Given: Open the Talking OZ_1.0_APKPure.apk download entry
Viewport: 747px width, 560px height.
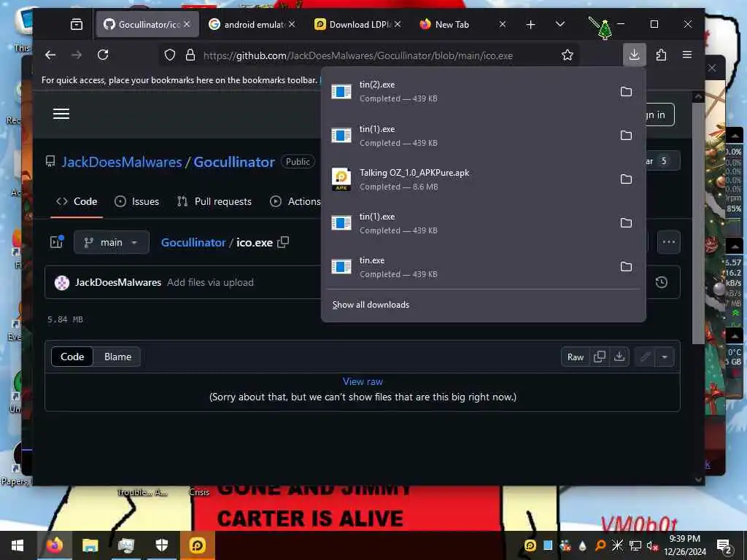Looking at the screenshot, I should click(469, 179).
